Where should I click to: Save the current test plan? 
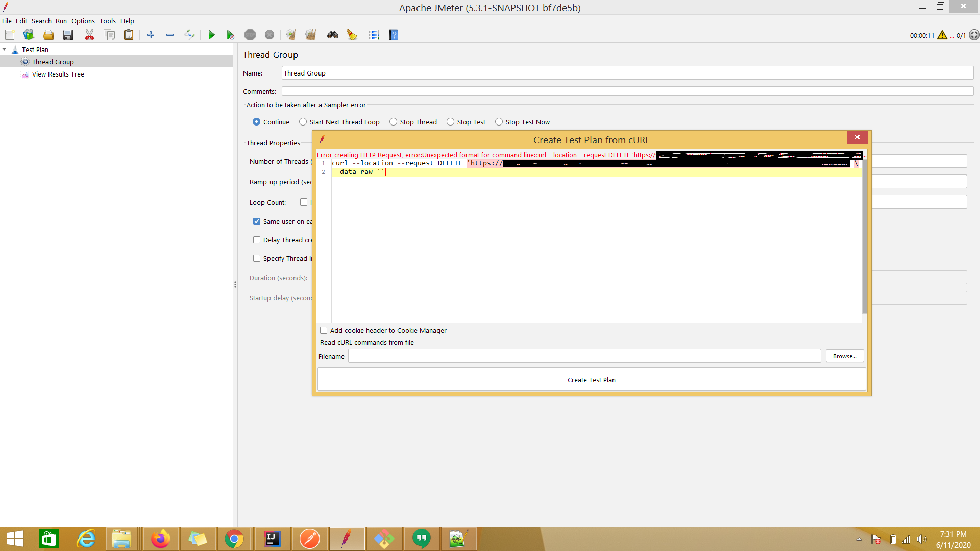[x=68, y=35]
